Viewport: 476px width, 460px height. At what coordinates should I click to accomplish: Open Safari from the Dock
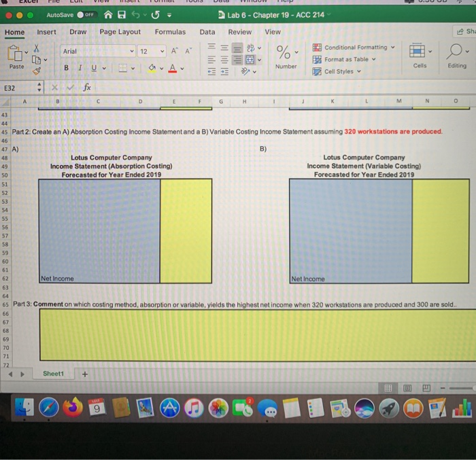48,408
